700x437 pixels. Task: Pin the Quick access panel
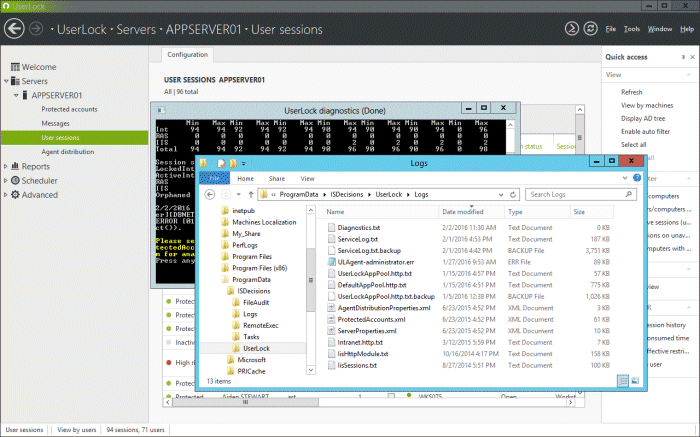tap(683, 57)
